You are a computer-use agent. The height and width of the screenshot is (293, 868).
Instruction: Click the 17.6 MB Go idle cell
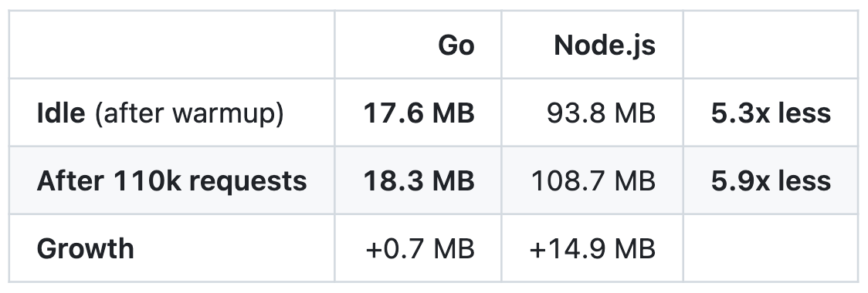pos(419,113)
